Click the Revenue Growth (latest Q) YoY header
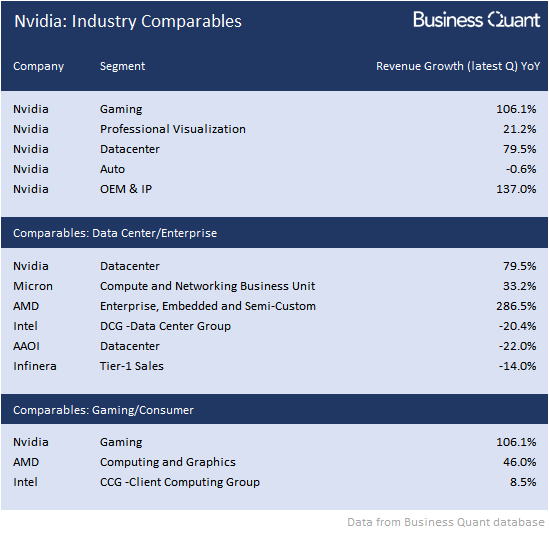The height and width of the screenshot is (541, 549). pyautogui.click(x=458, y=66)
